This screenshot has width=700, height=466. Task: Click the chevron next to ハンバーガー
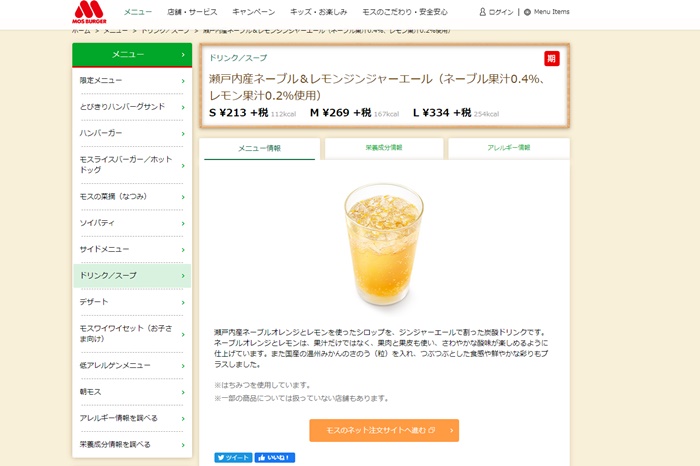183,134
